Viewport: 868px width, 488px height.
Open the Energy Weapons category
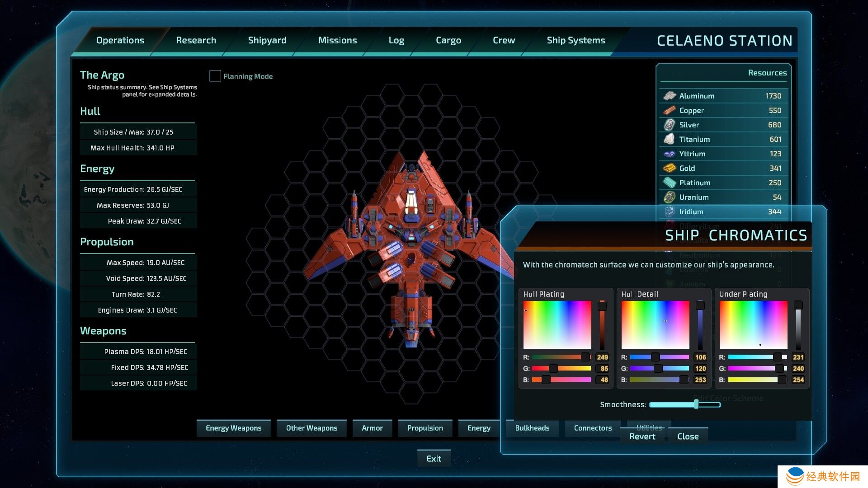233,428
